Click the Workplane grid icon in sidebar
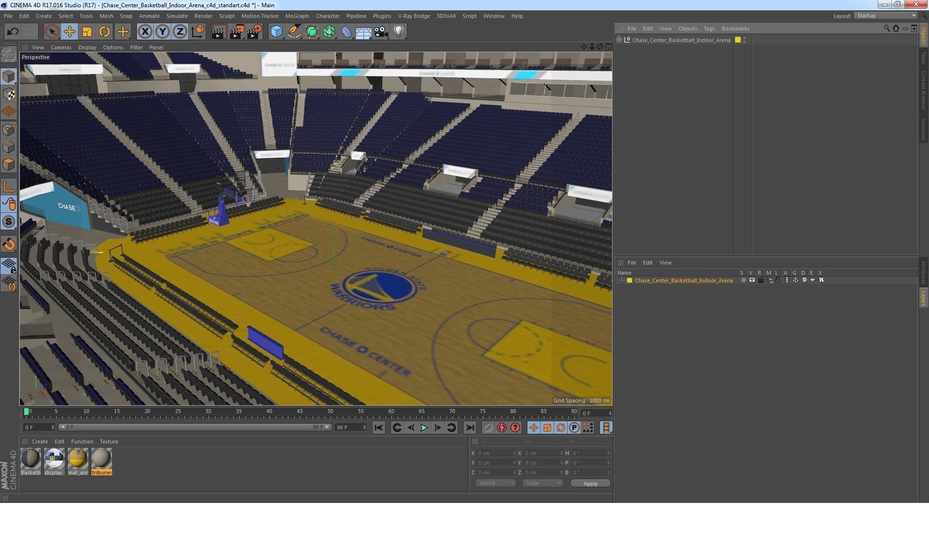 click(x=9, y=112)
